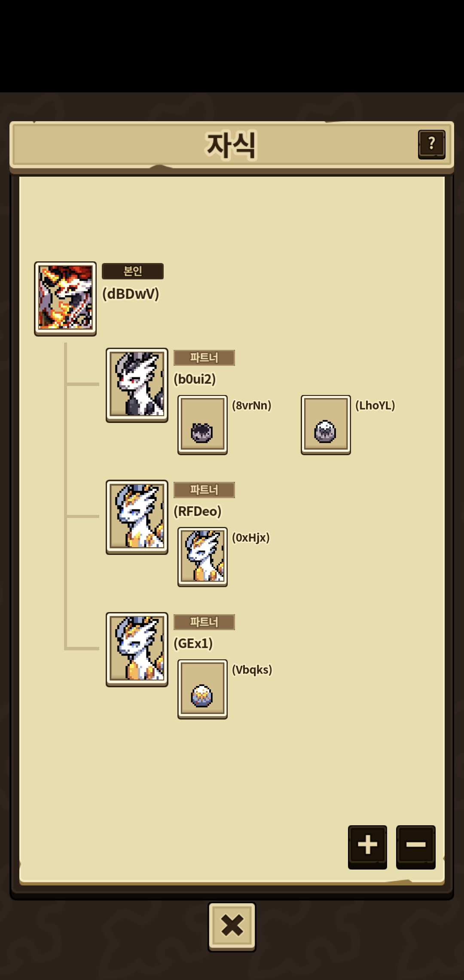Image resolution: width=464 pixels, height=980 pixels.
Task: Zoom in with the plus button
Action: coord(367,847)
